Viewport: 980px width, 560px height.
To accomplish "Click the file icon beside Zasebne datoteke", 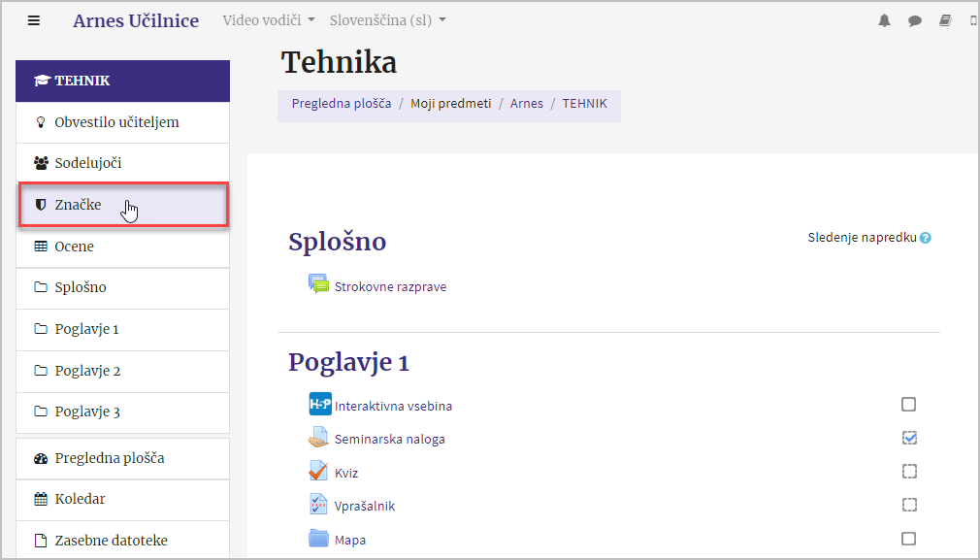I will (41, 541).
